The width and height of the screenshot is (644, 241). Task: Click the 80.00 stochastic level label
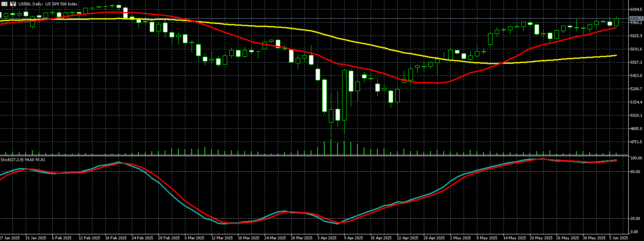tap(635, 171)
